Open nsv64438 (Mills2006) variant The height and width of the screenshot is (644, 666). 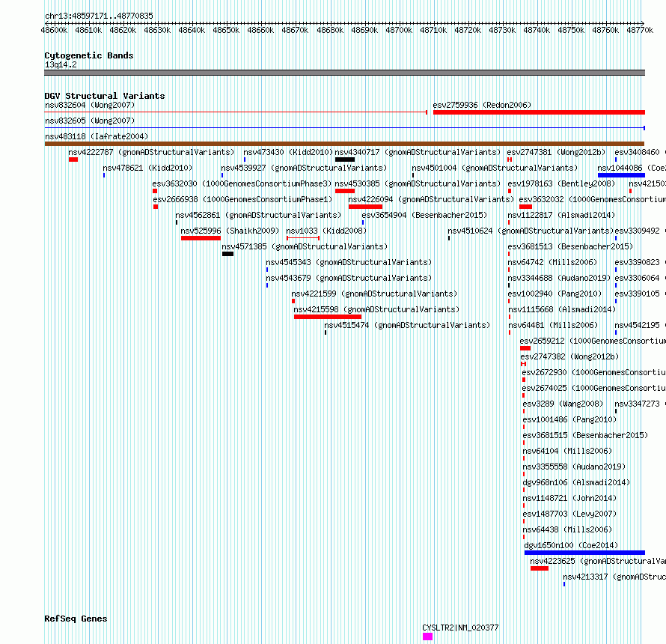(567, 529)
